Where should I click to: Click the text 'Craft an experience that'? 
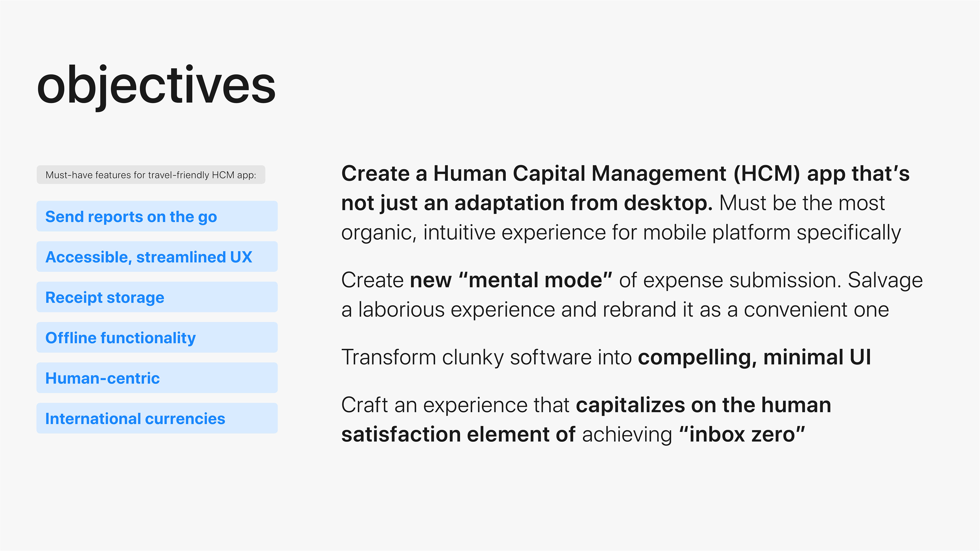click(x=455, y=405)
